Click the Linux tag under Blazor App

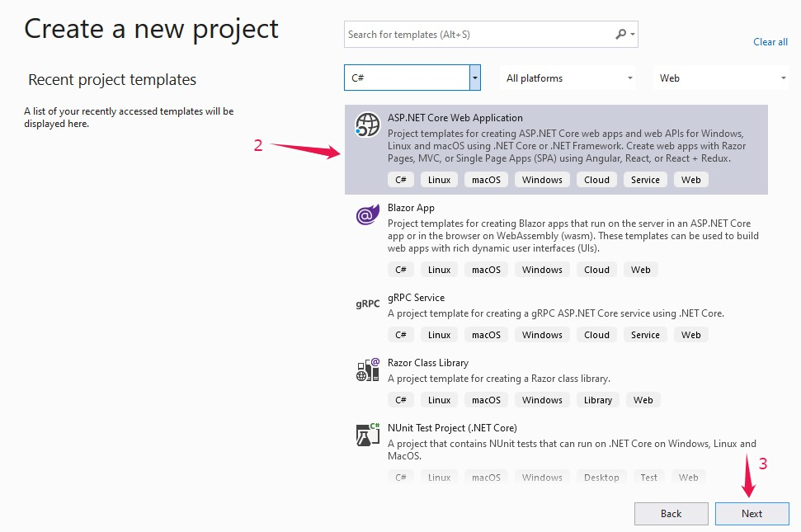[440, 270]
